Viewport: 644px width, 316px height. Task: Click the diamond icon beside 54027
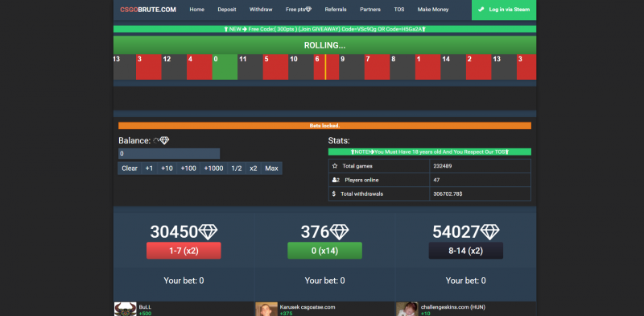point(490,232)
